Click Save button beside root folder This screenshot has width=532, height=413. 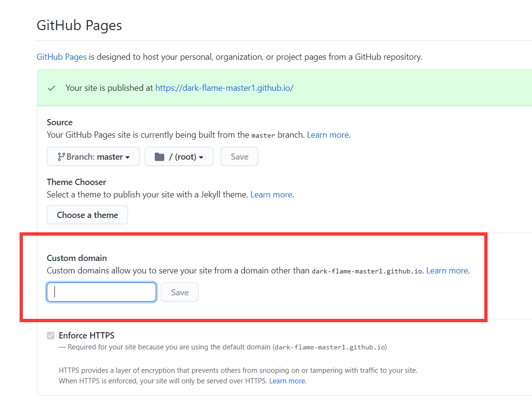pos(240,157)
